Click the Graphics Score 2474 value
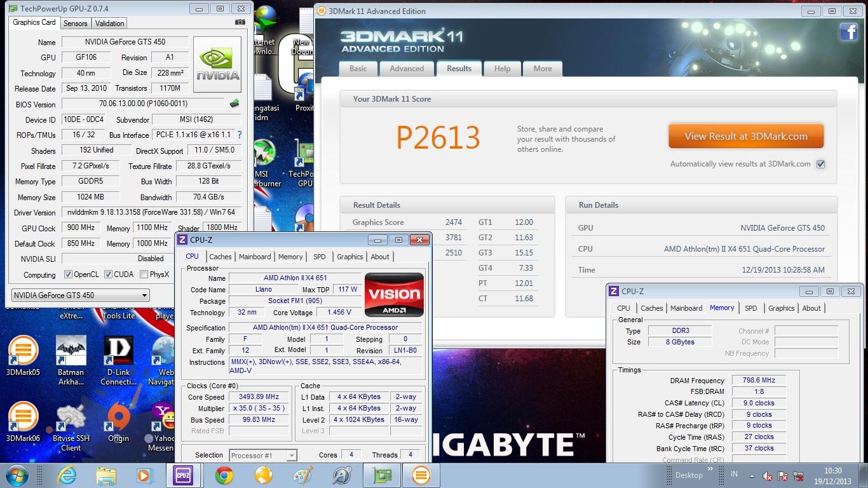868x488 pixels. (x=453, y=222)
